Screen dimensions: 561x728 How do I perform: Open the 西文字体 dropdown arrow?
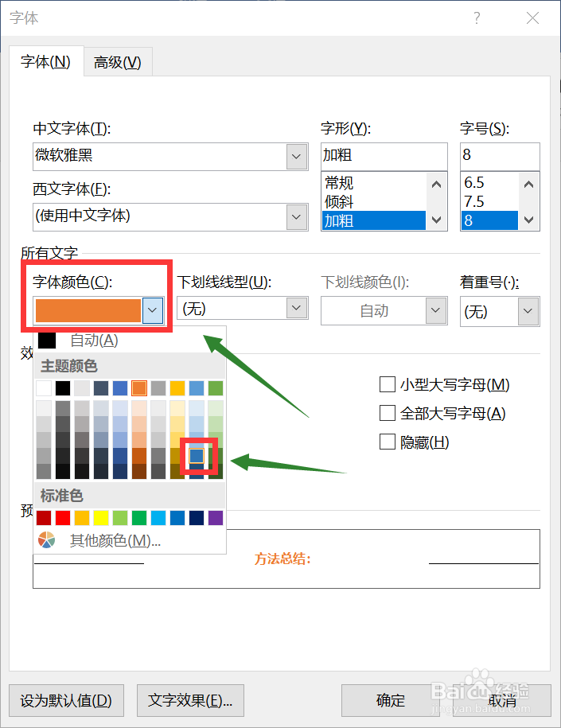(x=296, y=217)
